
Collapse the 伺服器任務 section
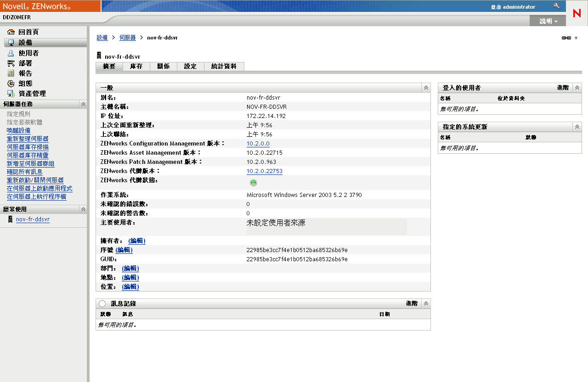(x=83, y=104)
